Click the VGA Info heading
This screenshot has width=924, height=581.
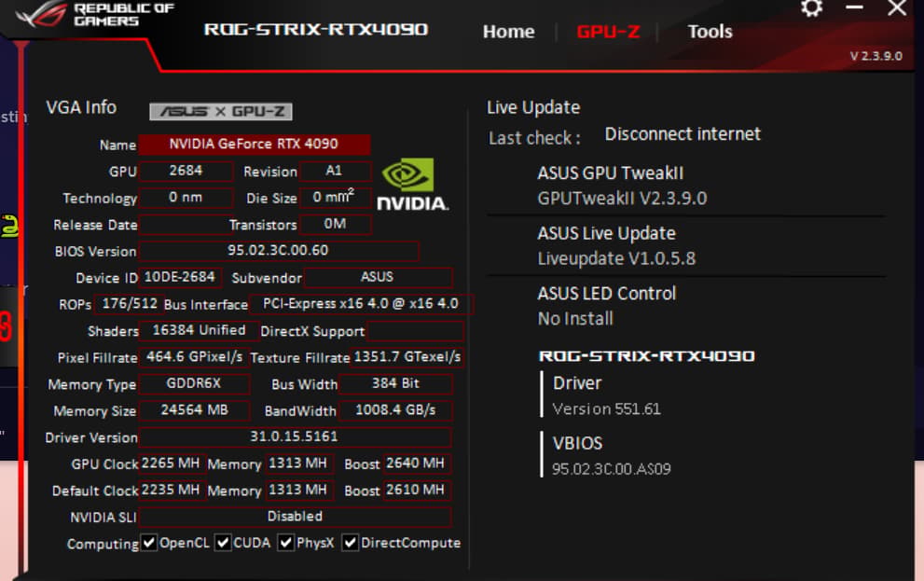(x=81, y=107)
